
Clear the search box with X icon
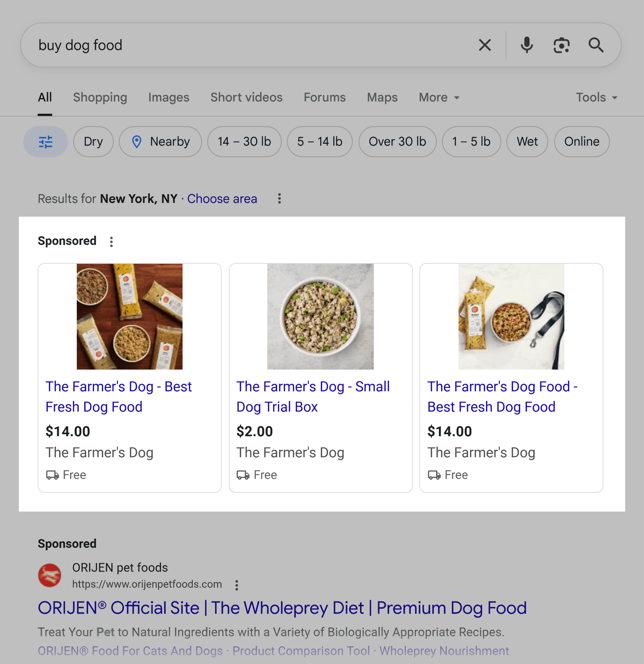coord(485,45)
